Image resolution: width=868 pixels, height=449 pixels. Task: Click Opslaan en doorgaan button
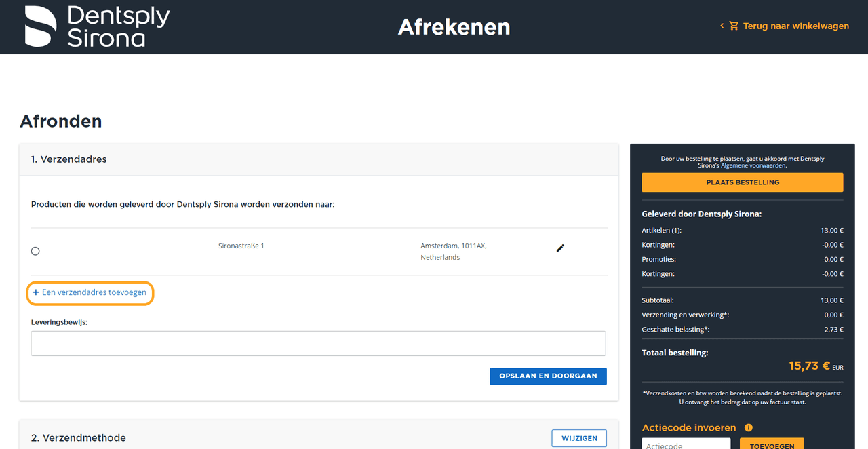(548, 376)
